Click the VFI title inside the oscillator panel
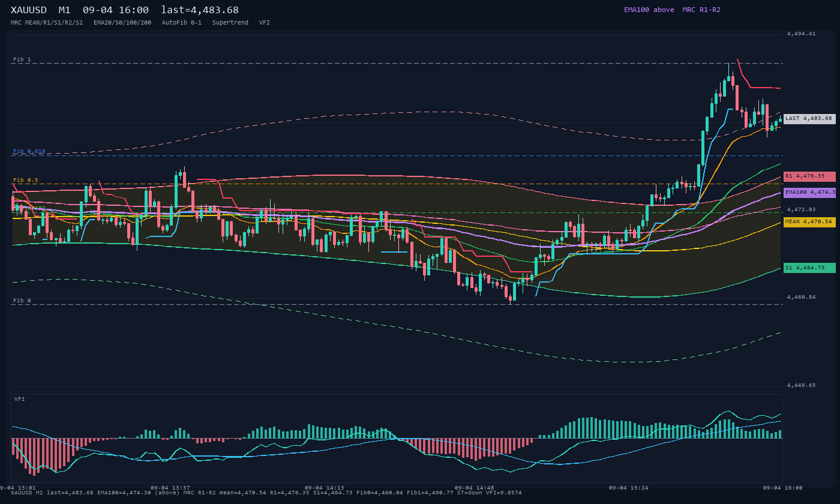 click(20, 399)
